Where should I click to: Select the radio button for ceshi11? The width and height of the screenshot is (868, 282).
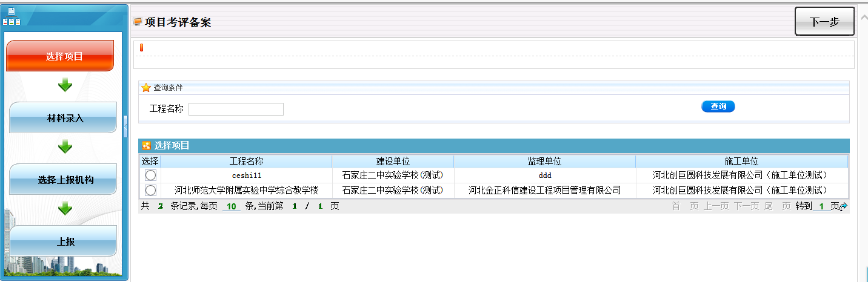click(150, 175)
